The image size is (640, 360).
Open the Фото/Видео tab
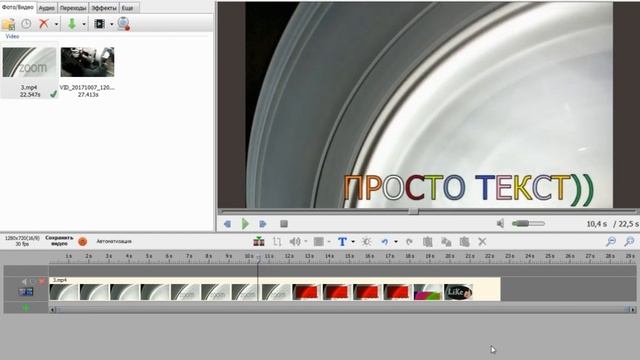[18, 7]
